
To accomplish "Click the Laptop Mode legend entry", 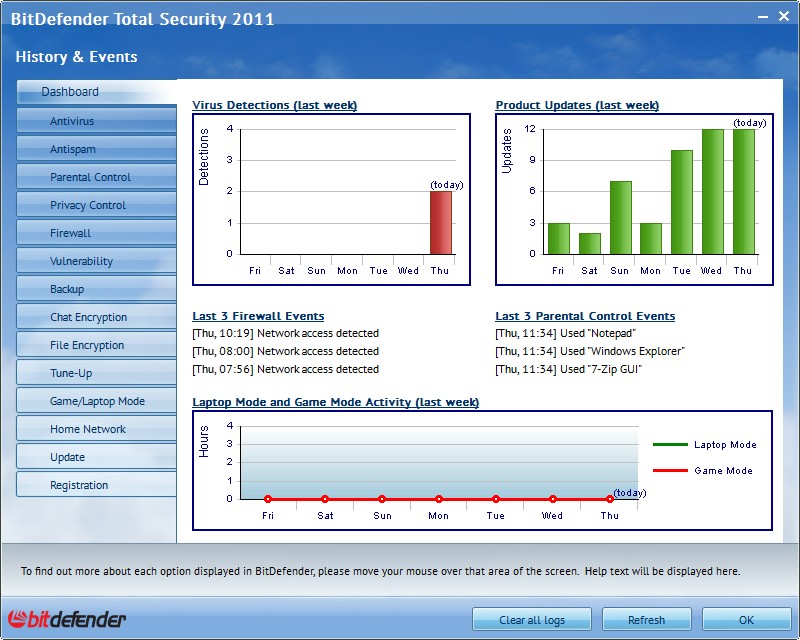I will [x=705, y=445].
